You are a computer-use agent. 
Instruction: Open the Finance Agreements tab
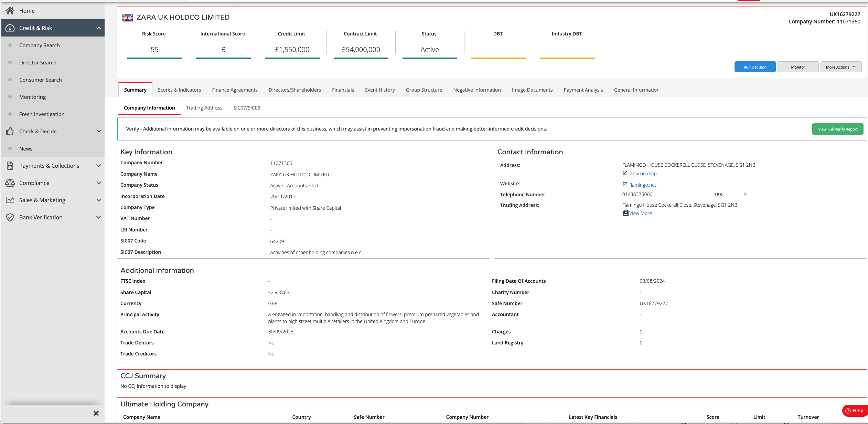point(235,90)
